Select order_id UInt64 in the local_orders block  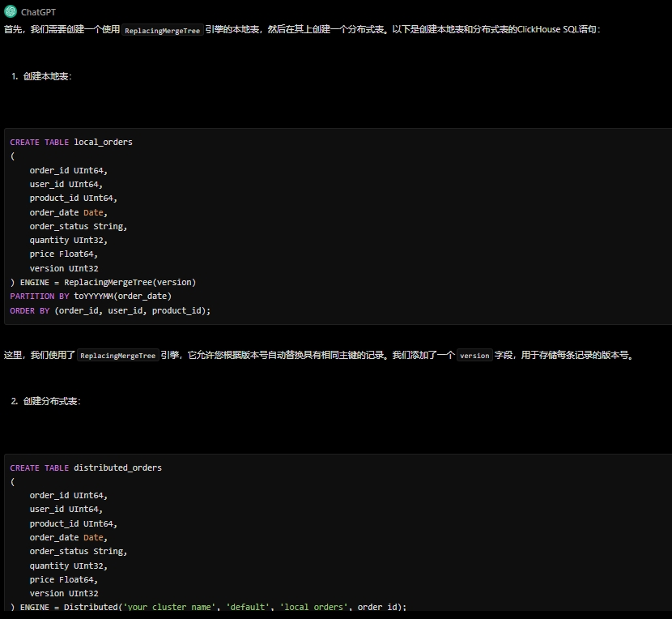pos(69,170)
